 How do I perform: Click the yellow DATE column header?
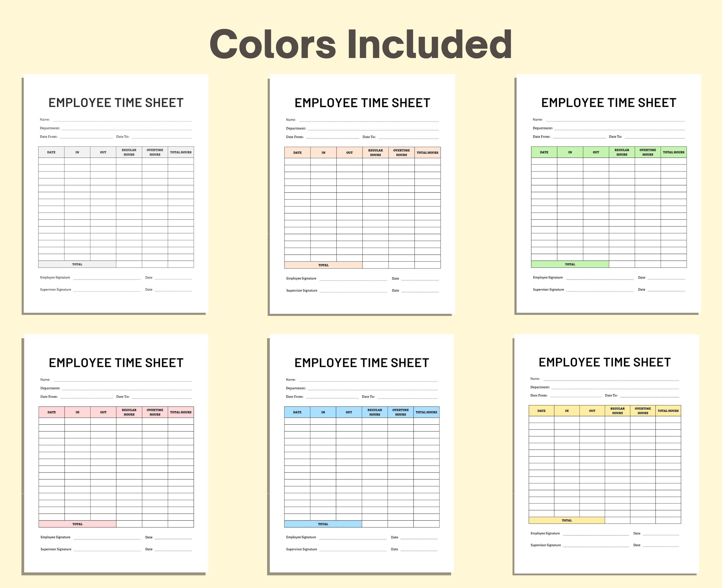coord(541,411)
